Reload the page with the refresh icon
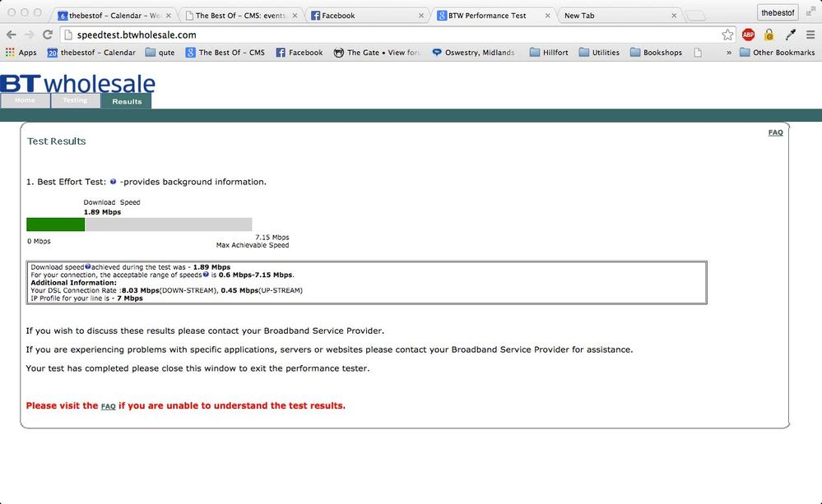822x504 pixels. (47, 35)
